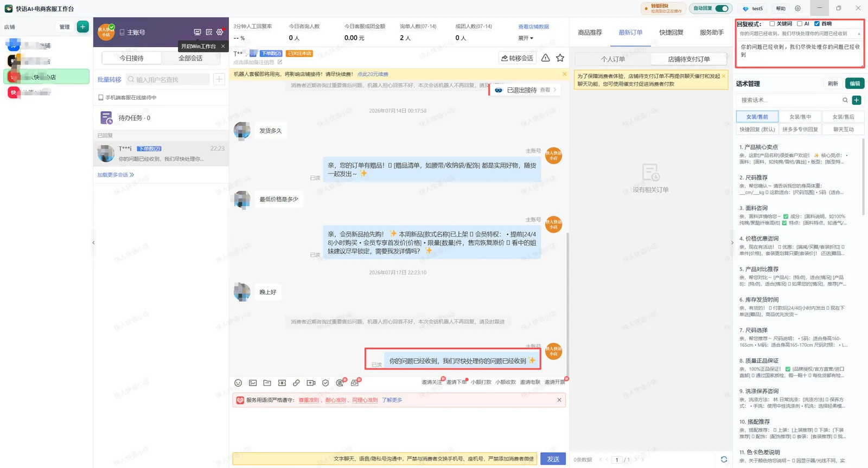Select the 拼多多专供回复 script category
The width and height of the screenshot is (868, 468).
pyautogui.click(x=800, y=129)
